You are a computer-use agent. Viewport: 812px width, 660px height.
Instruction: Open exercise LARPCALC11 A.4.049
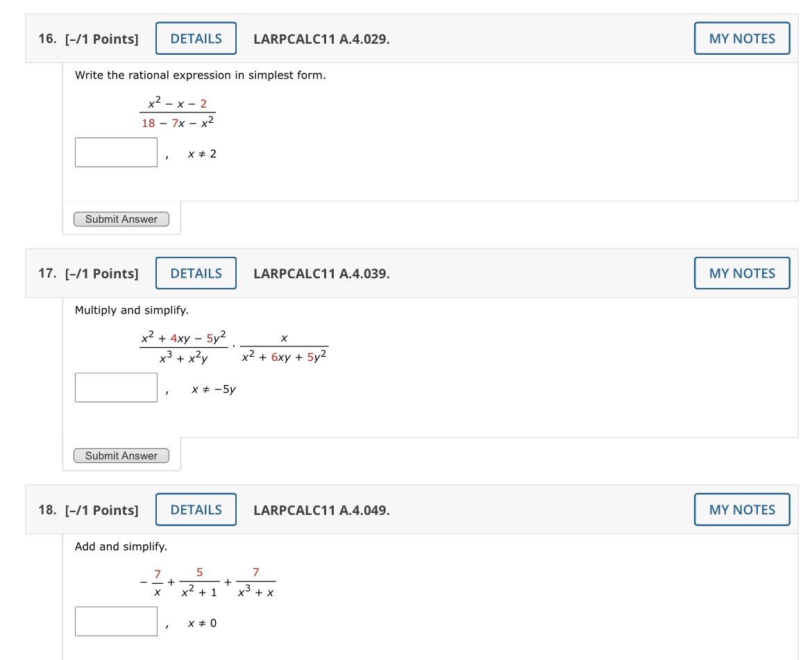coord(321,510)
